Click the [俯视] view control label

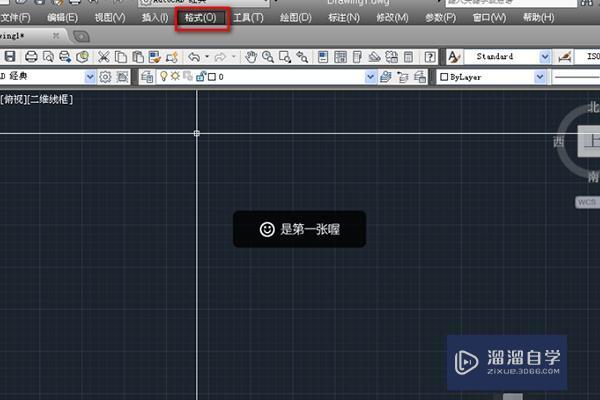pyautogui.click(x=13, y=100)
